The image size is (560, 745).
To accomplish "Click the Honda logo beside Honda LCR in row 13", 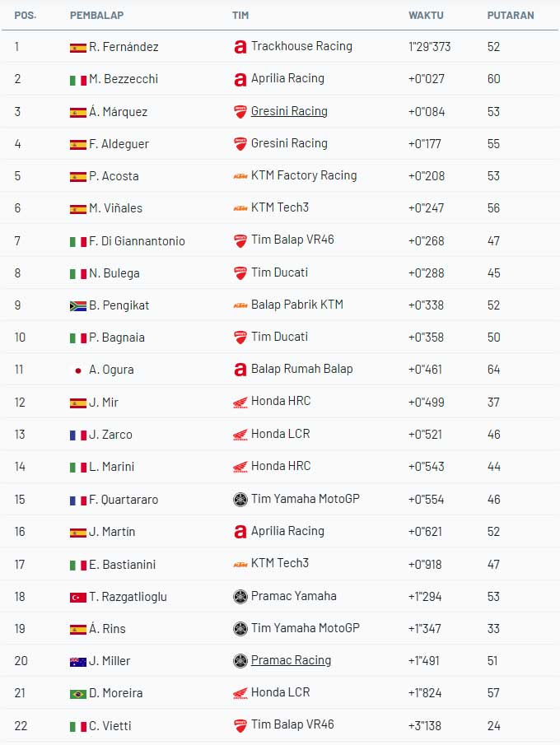I will coord(240,435).
